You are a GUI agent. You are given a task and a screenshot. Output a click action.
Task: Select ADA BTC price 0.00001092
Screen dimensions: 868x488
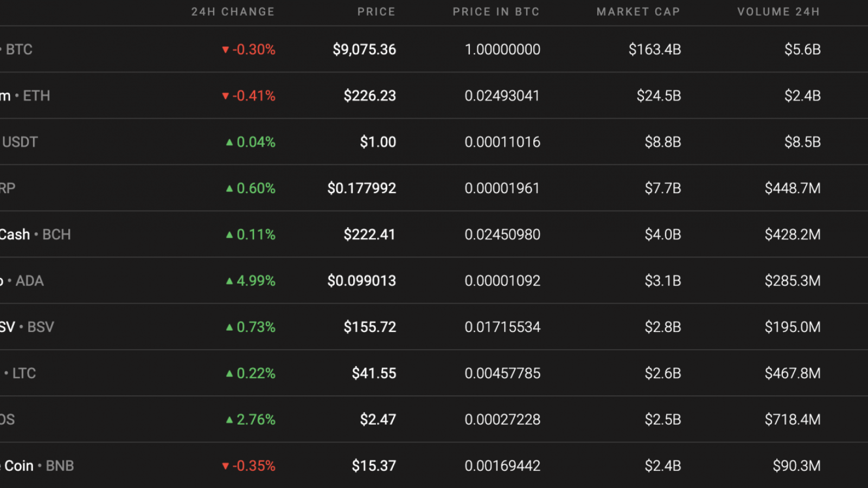coord(503,281)
